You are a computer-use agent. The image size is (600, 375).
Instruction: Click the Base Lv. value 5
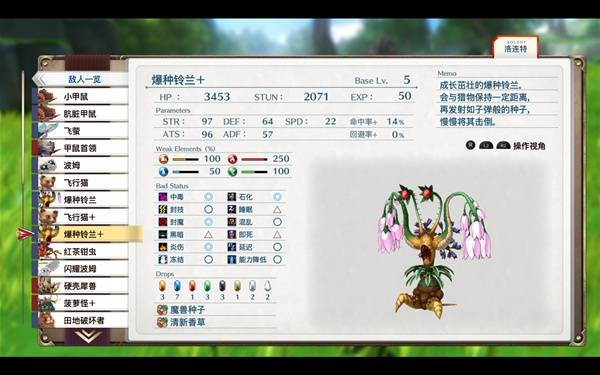click(x=407, y=80)
